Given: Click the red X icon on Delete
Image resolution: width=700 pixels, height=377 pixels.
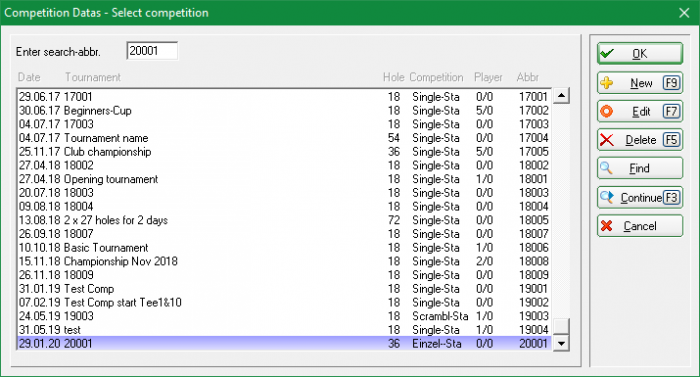Looking at the screenshot, I should 607,140.
